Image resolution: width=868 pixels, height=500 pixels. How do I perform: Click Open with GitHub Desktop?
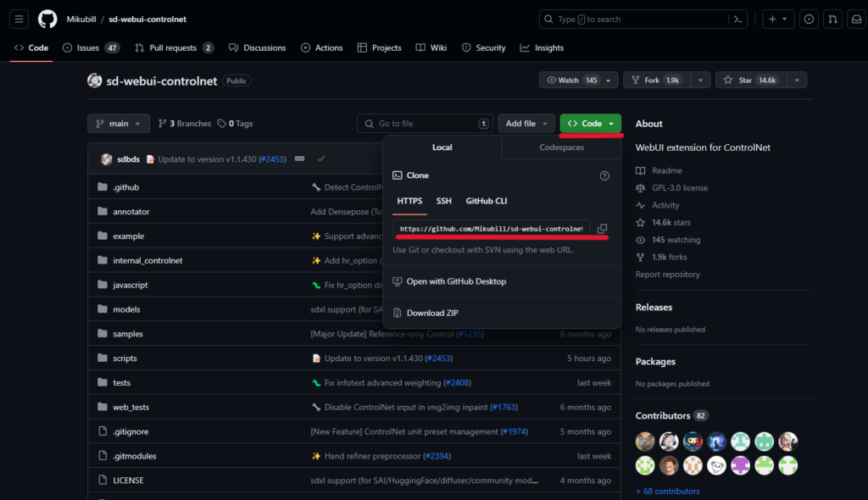(x=456, y=281)
